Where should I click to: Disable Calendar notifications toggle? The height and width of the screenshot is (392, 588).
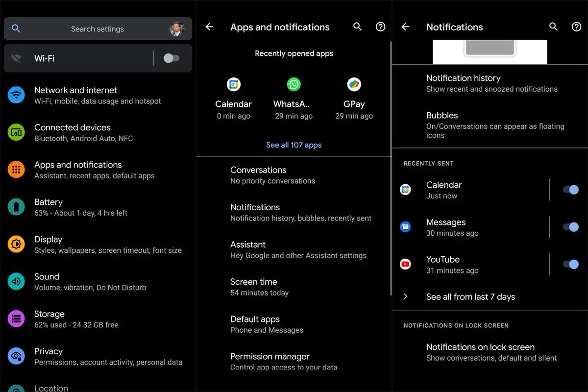pyautogui.click(x=571, y=190)
